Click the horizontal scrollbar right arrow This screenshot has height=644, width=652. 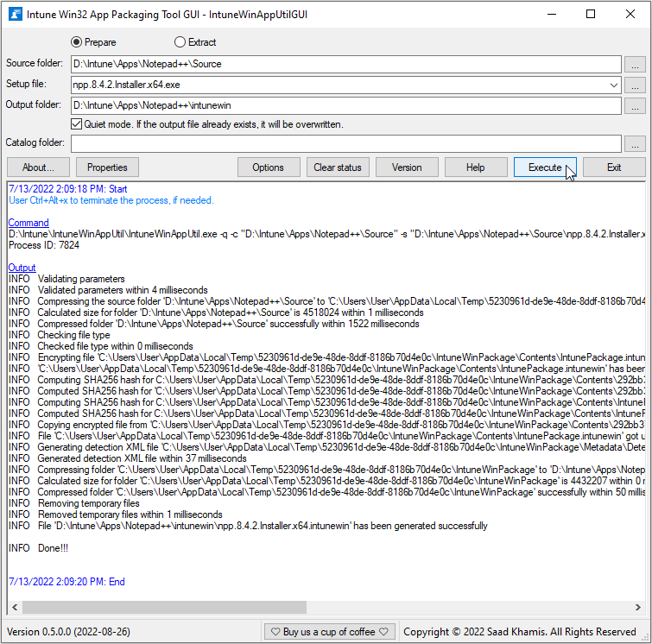[x=638, y=607]
